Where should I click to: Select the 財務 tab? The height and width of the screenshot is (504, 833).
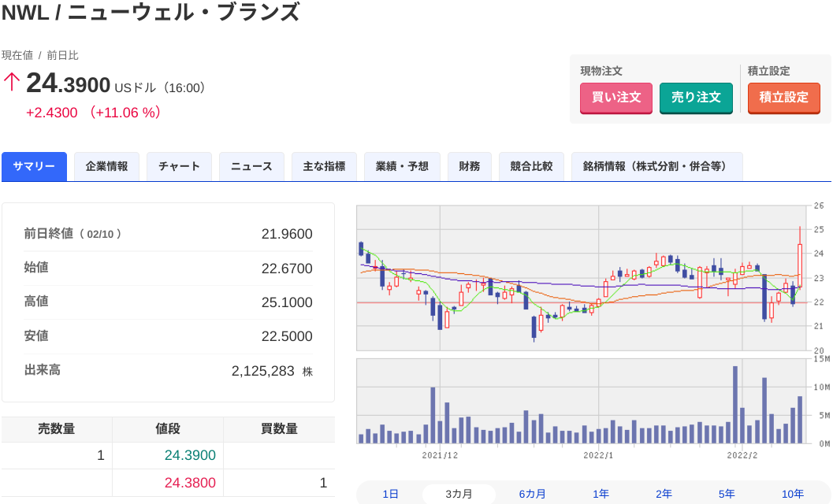coord(470,166)
